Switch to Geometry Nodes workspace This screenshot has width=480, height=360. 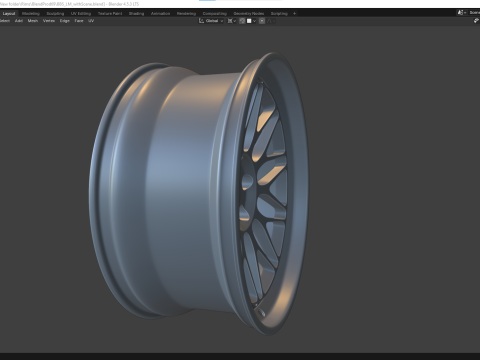tap(249, 13)
